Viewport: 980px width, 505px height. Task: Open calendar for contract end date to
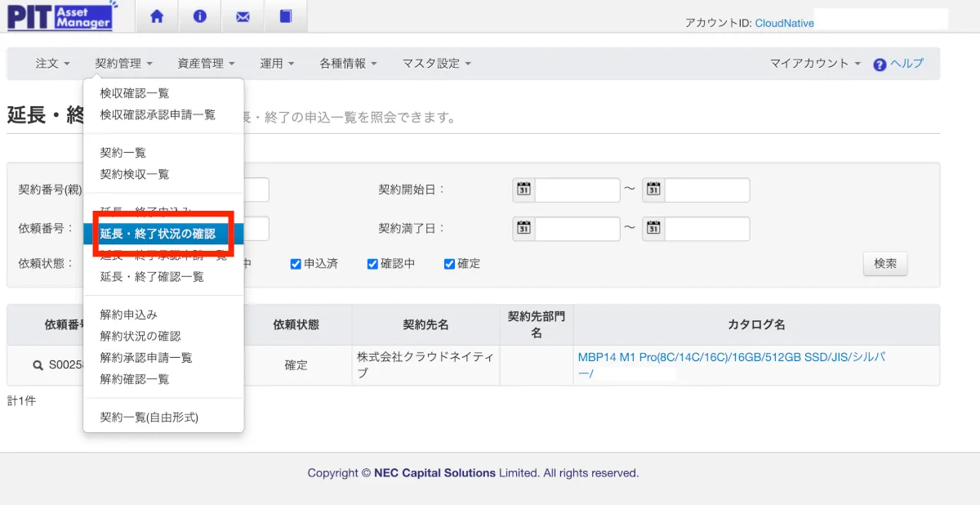(x=653, y=228)
